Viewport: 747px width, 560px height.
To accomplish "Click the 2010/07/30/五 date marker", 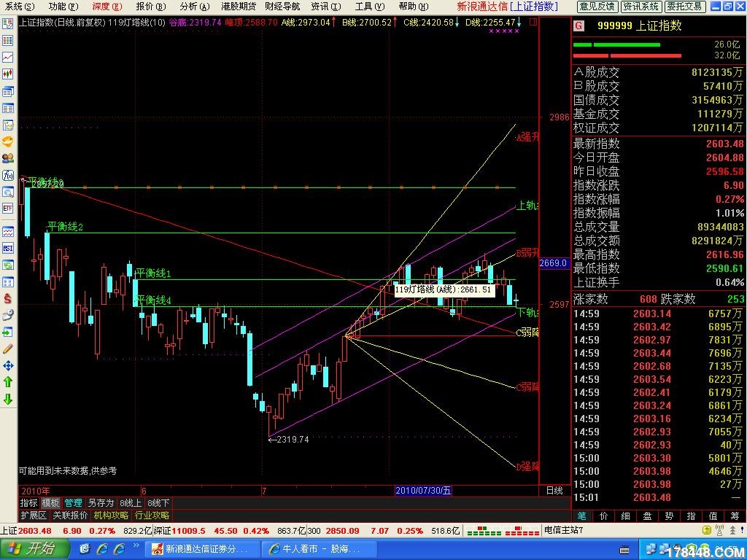I will coord(423,491).
